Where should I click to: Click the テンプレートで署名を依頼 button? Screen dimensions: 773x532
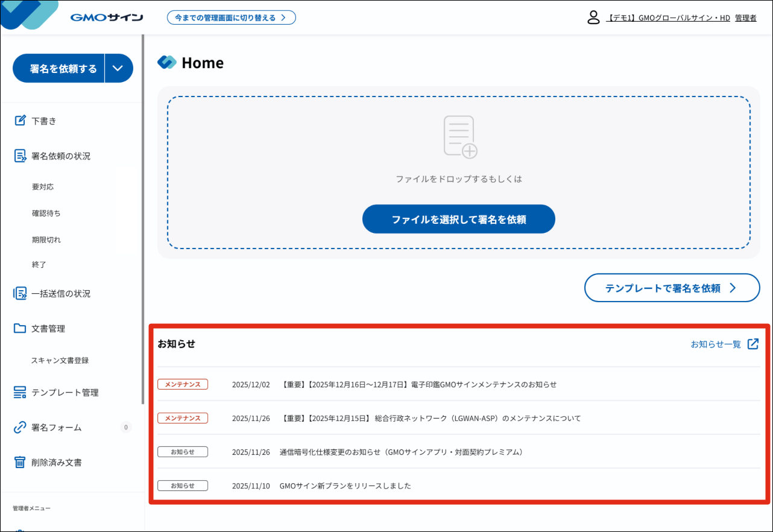click(671, 288)
